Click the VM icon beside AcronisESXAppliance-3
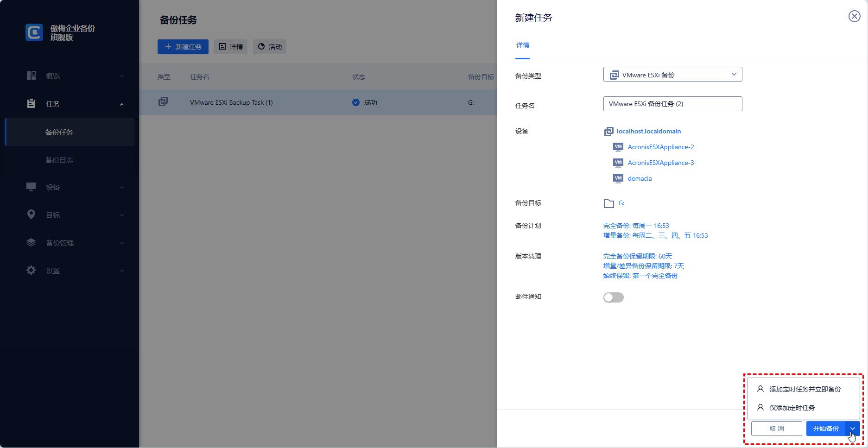Viewport: 868px width, 448px height. click(618, 163)
